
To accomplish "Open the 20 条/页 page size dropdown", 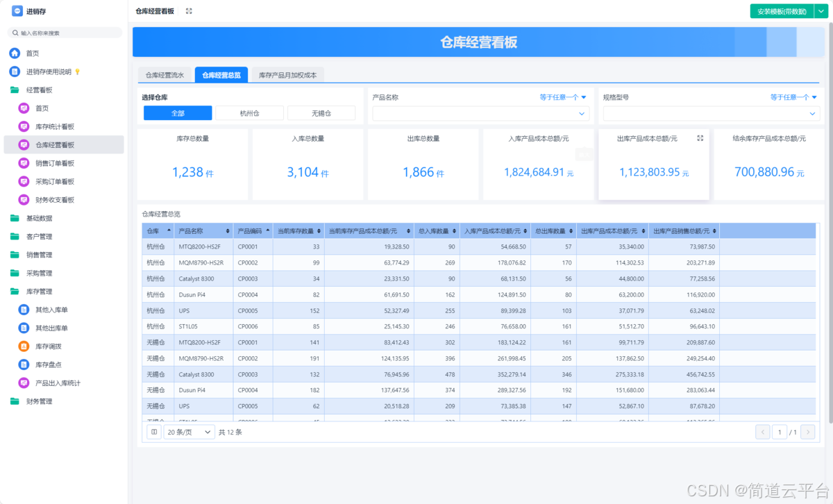I will coord(189,432).
